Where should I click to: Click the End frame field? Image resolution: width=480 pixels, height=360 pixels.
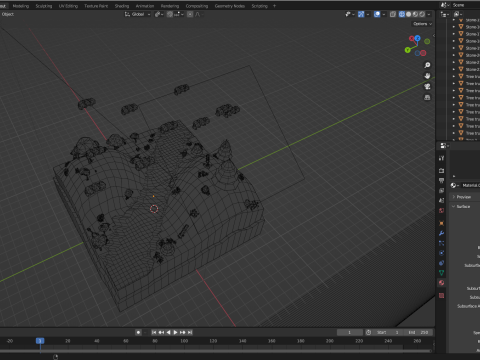point(418,332)
